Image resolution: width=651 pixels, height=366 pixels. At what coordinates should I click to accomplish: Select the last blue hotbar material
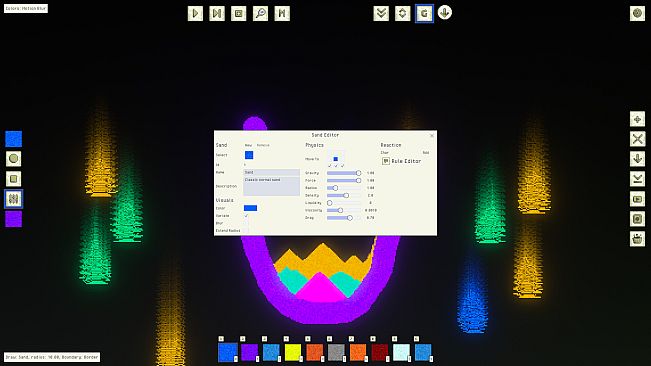(x=423, y=352)
